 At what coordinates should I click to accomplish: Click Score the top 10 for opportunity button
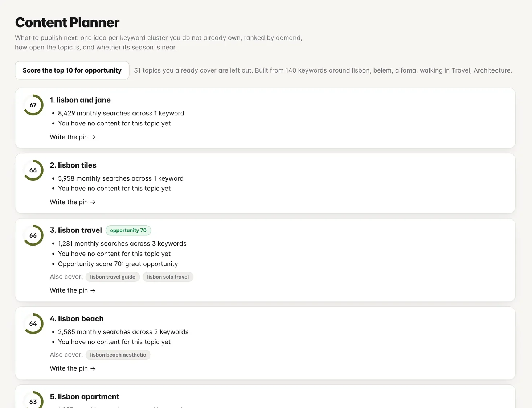(72, 70)
